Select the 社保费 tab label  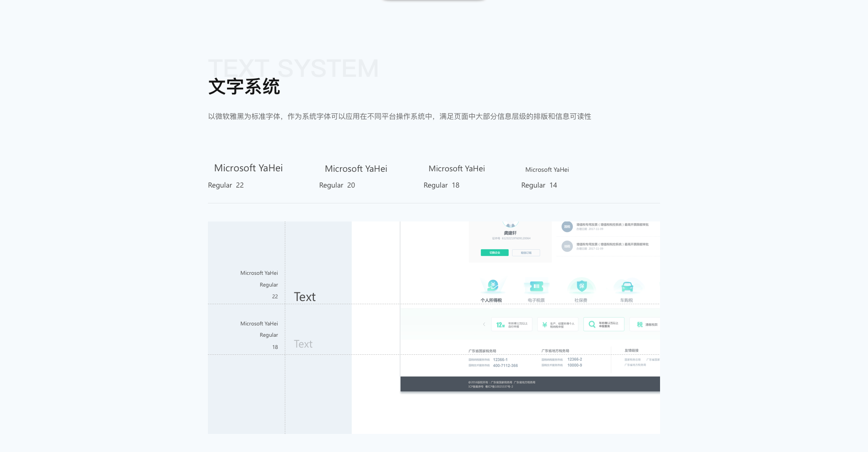(x=581, y=300)
